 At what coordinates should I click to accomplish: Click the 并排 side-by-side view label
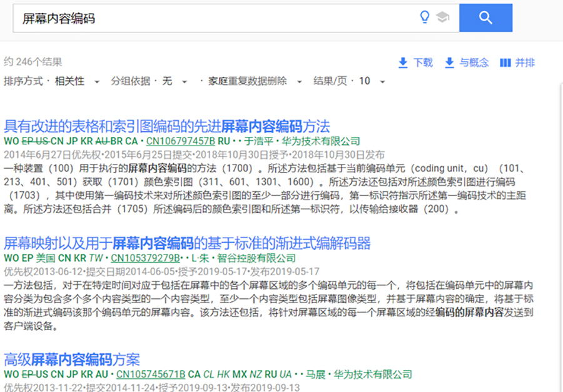click(x=525, y=63)
